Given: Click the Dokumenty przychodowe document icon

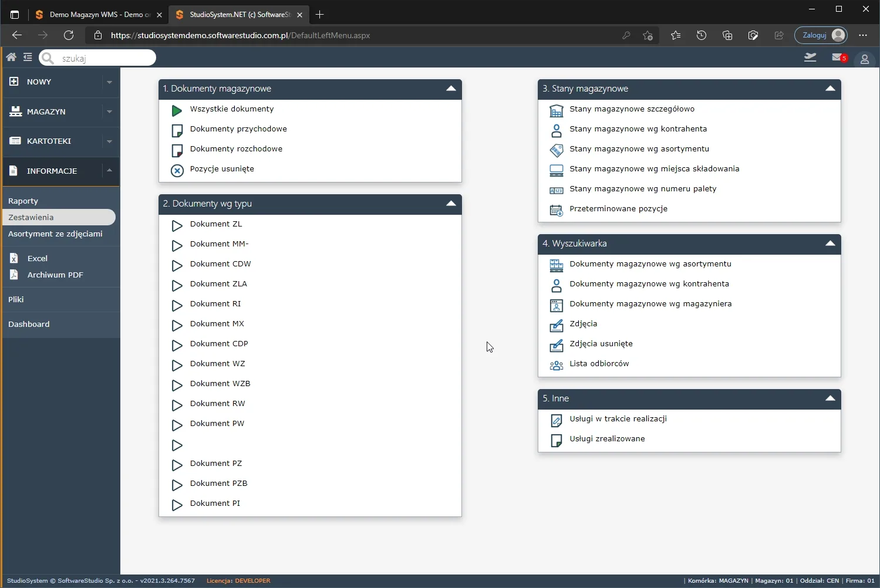Looking at the screenshot, I should point(177,130).
